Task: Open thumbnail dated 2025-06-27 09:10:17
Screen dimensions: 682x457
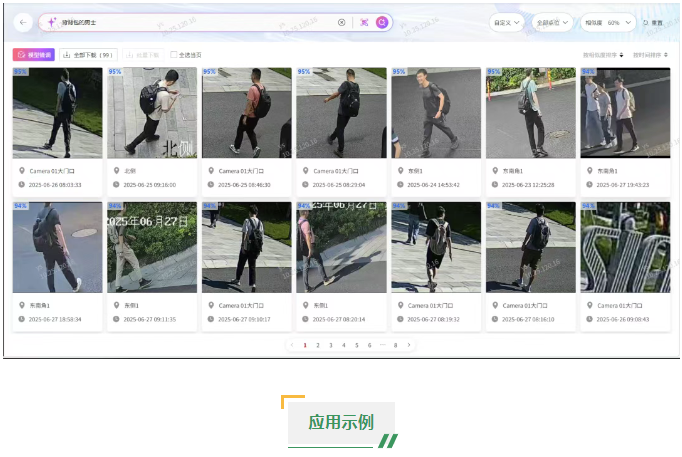Action: pos(247,247)
